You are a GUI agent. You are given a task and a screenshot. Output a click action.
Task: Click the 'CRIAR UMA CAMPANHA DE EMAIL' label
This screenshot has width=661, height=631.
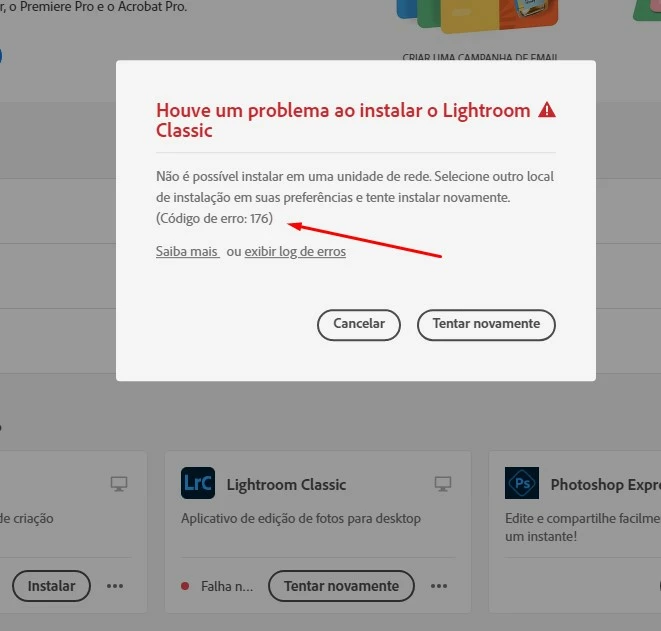click(480, 57)
